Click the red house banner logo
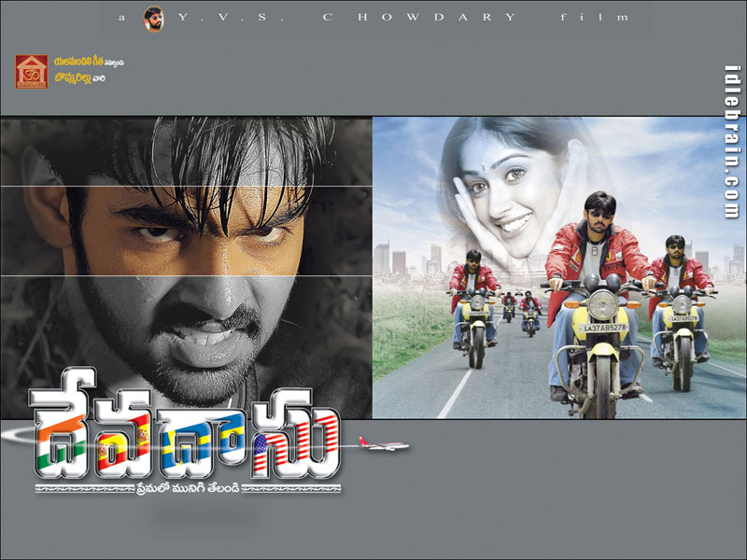This screenshot has height=560, width=747. 32,72
